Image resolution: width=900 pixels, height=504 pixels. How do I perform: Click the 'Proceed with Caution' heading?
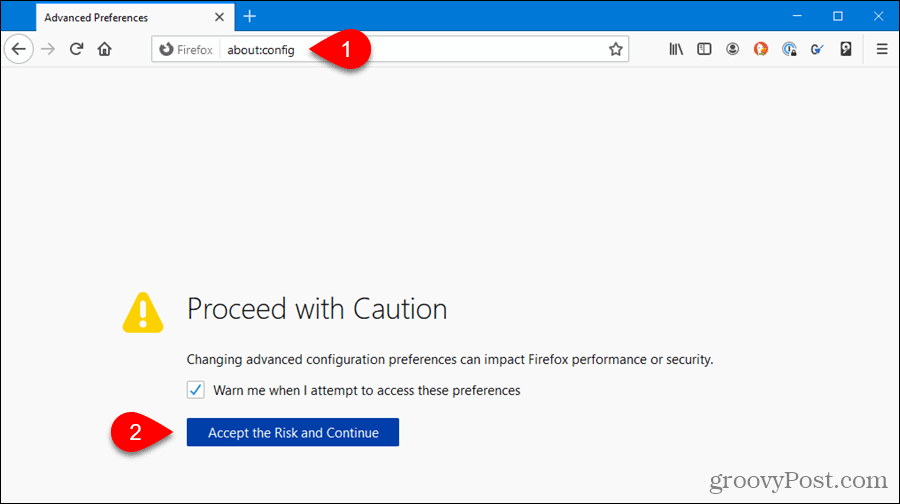[x=317, y=309]
